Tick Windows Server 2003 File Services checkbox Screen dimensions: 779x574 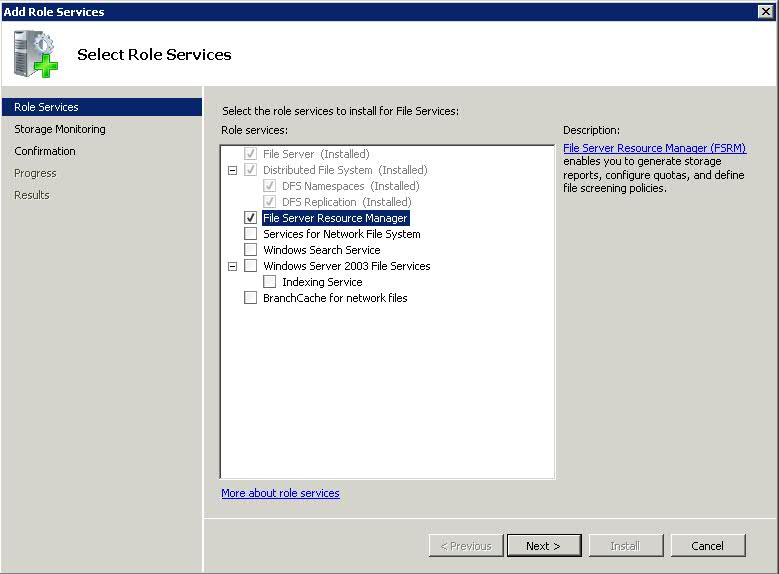click(x=250, y=266)
